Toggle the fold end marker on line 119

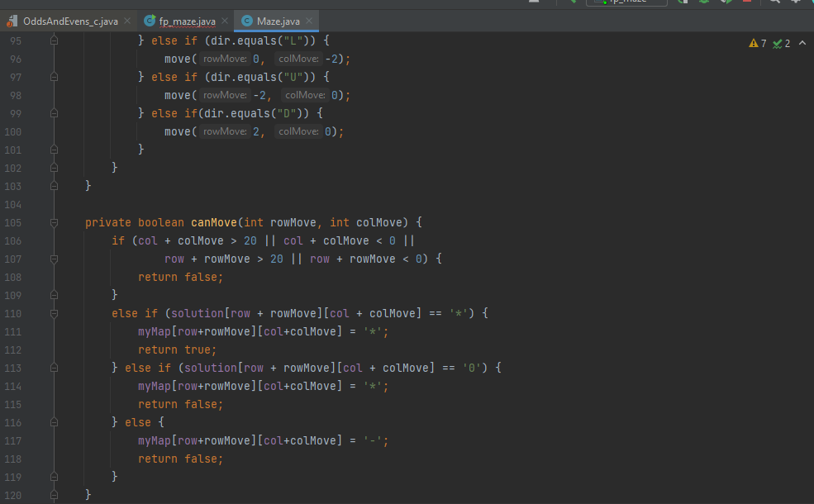pos(54,477)
